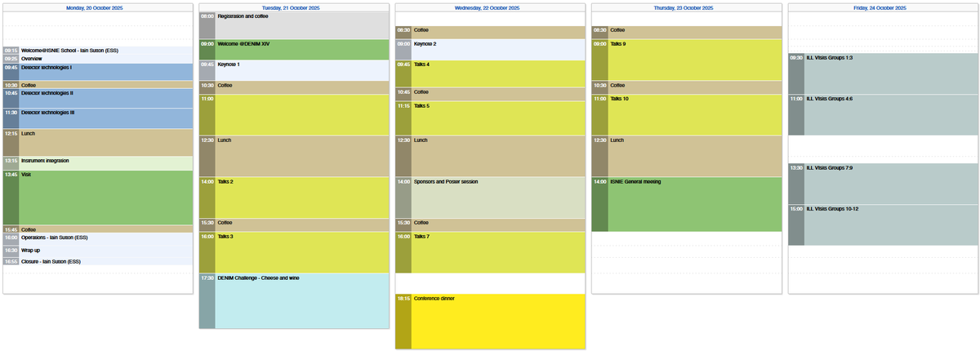Select the Instrument integration session block
The height and width of the screenshot is (355, 980).
click(x=106, y=162)
